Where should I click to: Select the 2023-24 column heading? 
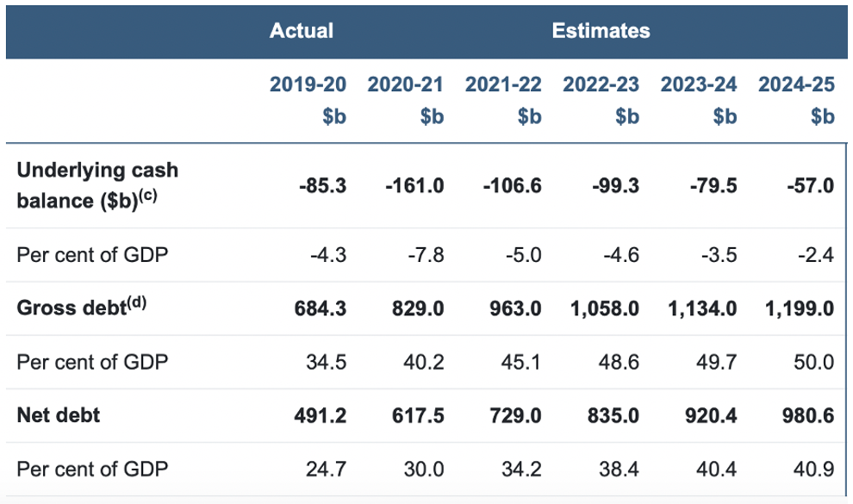pyautogui.click(x=699, y=84)
